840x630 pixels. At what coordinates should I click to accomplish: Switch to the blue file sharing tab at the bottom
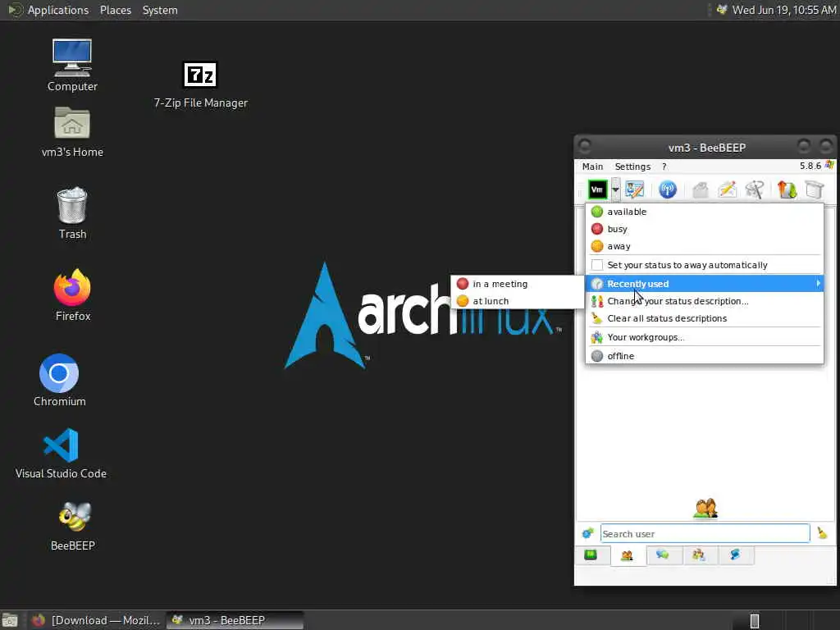pos(735,555)
